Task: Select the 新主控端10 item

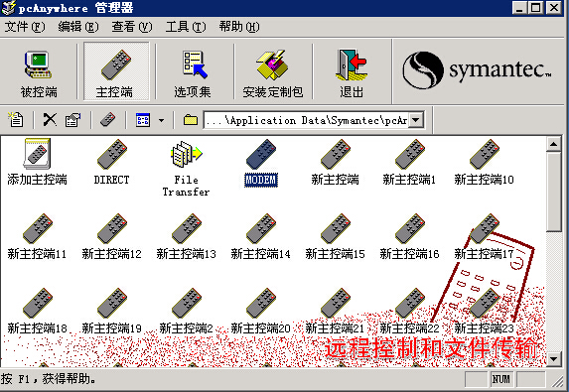Action: tap(484, 162)
